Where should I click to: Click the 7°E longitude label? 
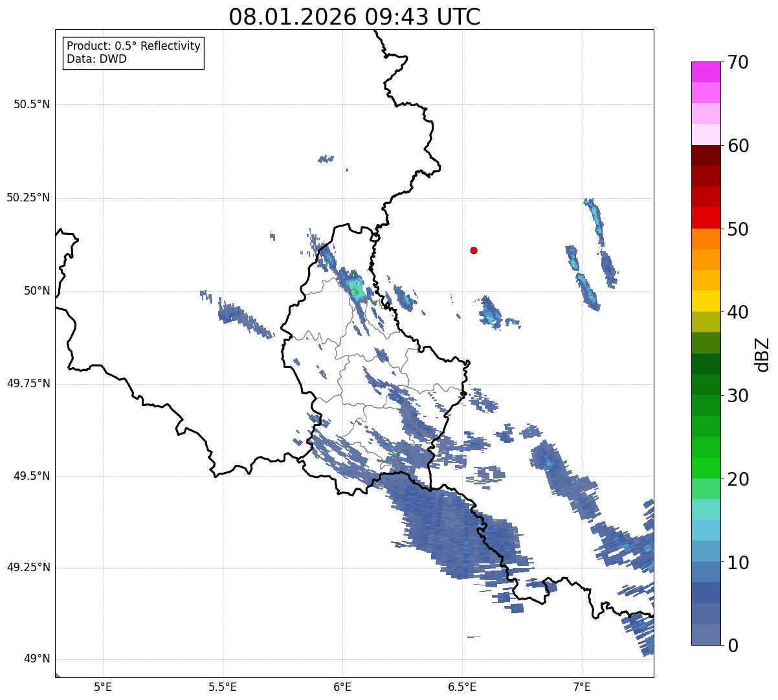tap(582, 686)
